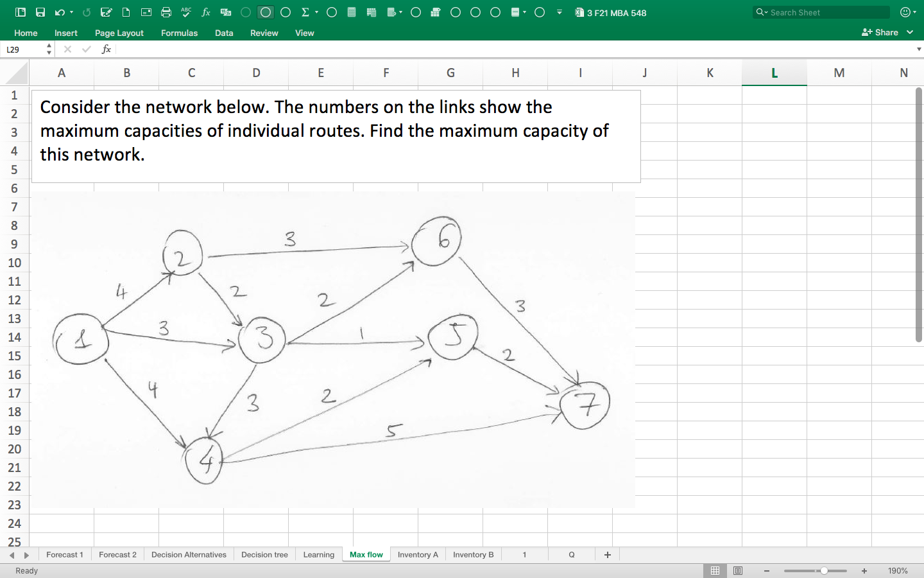Open the New blank workbook icon
924x578 pixels.
[x=126, y=12]
